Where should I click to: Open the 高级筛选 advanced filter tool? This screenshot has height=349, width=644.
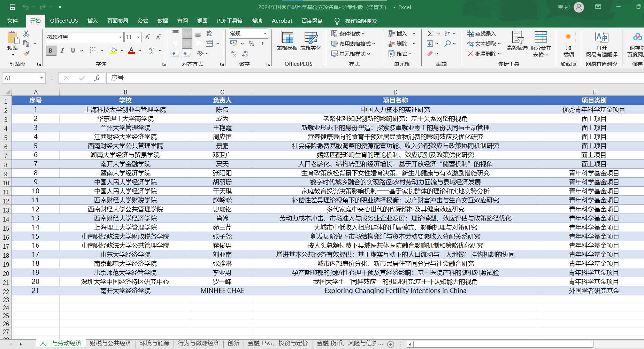pyautogui.click(x=517, y=41)
